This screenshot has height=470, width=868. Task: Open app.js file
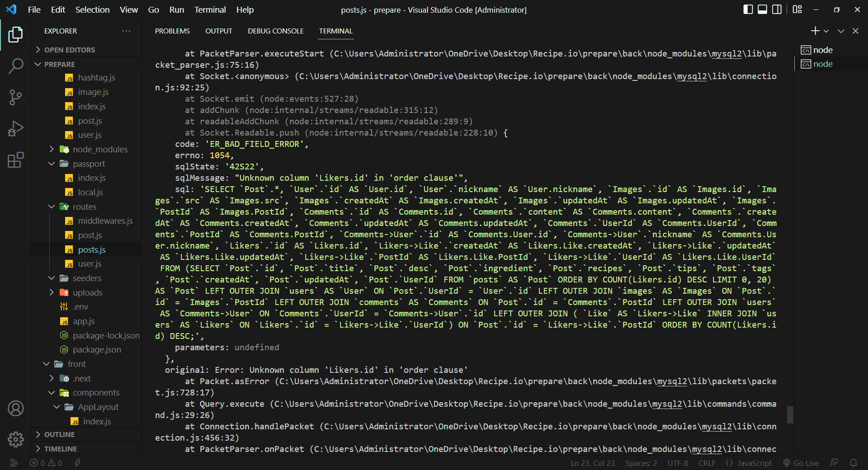tap(84, 321)
